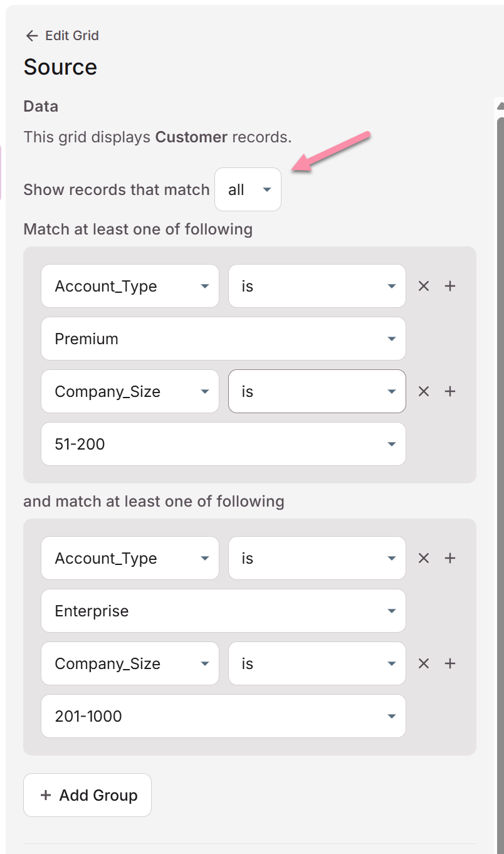Open the Enterprise value dropdown
This screenshot has width=504, height=854.
[x=223, y=611]
